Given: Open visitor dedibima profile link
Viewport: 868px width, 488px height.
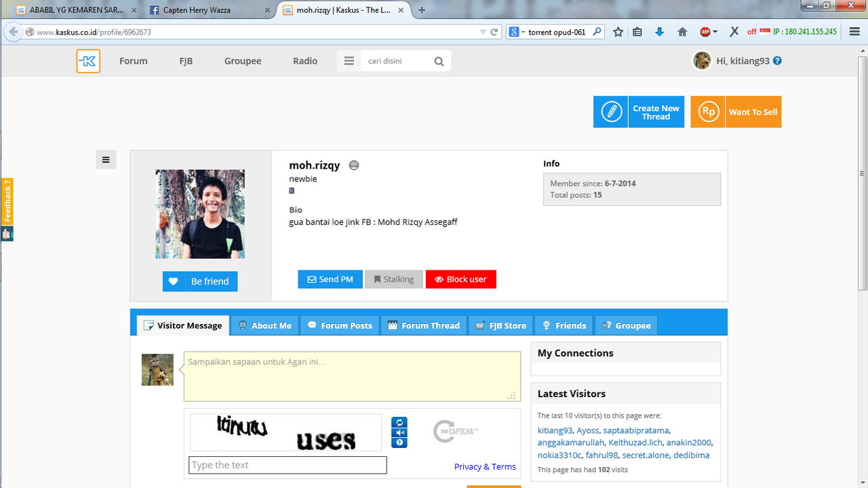Looking at the screenshot, I should (692, 455).
